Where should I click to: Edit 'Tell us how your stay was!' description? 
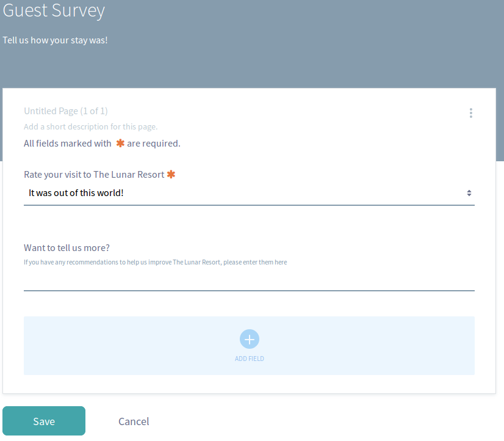pyautogui.click(x=55, y=40)
